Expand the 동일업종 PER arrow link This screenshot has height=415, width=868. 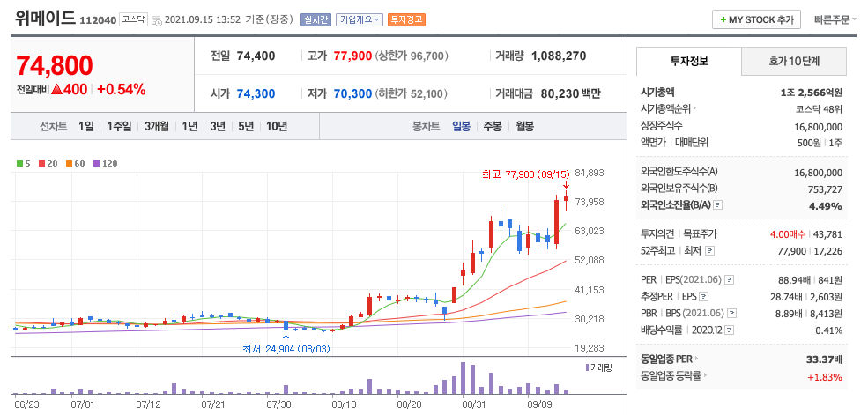[670, 359]
